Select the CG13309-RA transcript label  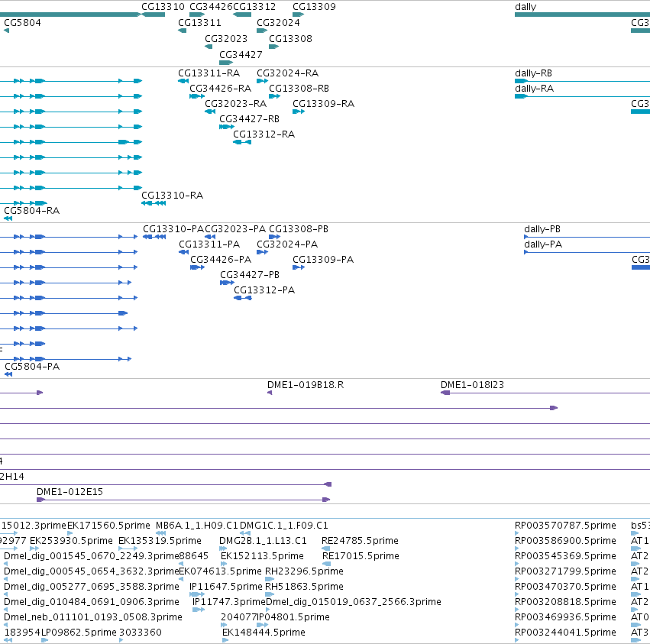[323, 104]
